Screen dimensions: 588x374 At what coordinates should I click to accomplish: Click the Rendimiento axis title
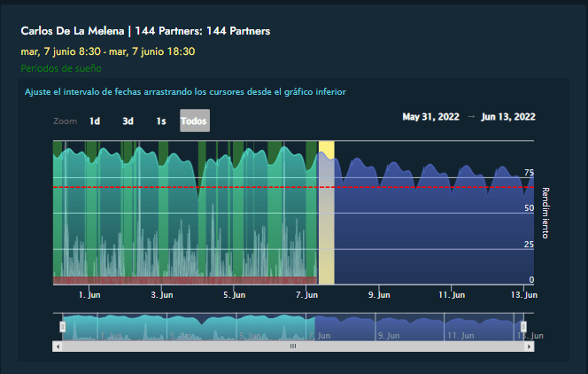[x=545, y=213]
